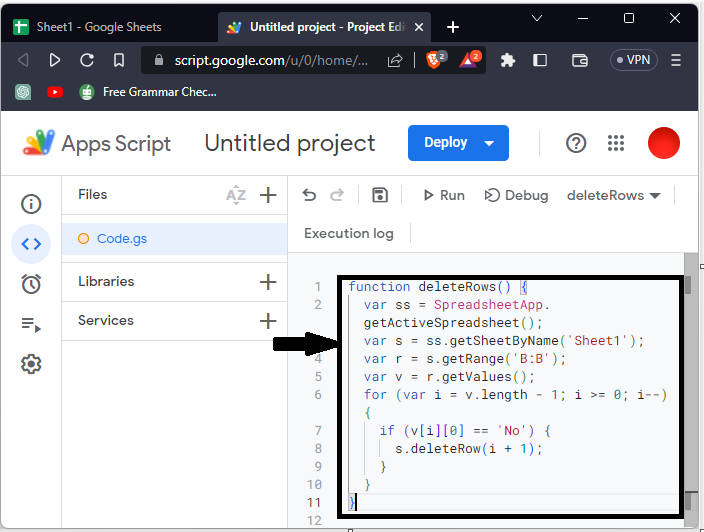704x532 pixels.
Task: Toggle the VPN button in browser toolbar
Action: coord(634,60)
